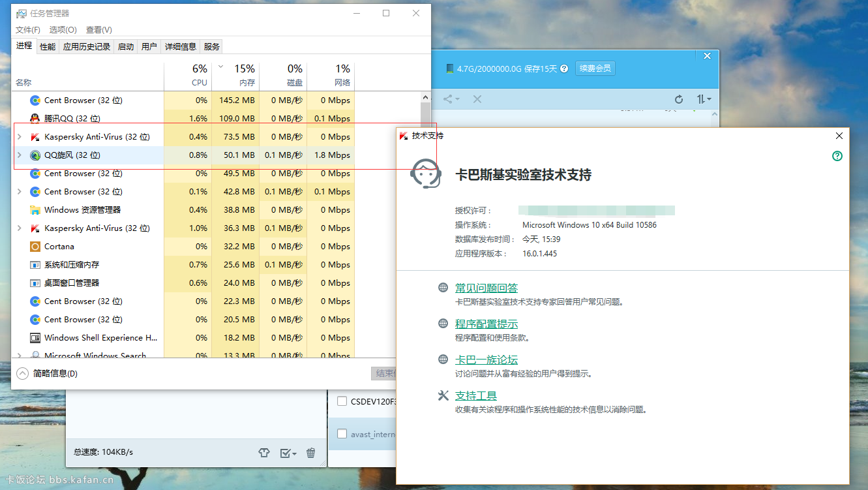
Task: Click the 总速度: 104KB/s status text
Action: (103, 452)
